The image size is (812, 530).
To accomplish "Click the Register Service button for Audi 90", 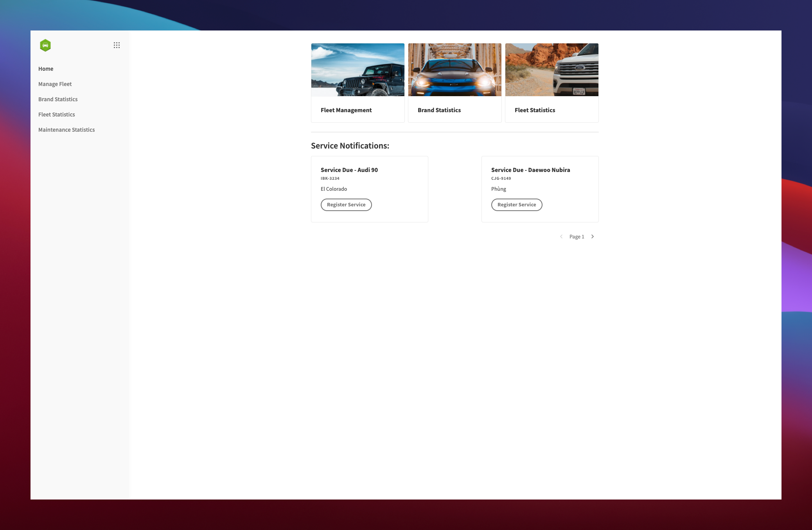I will tap(346, 205).
